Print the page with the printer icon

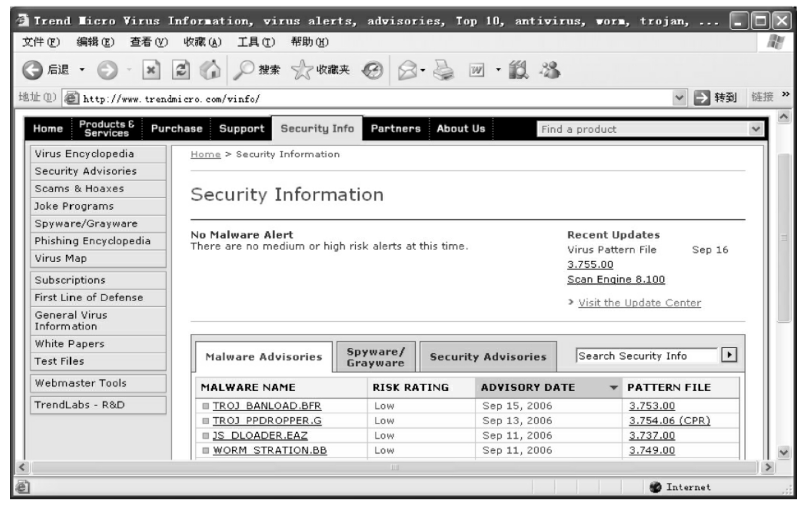(443, 70)
